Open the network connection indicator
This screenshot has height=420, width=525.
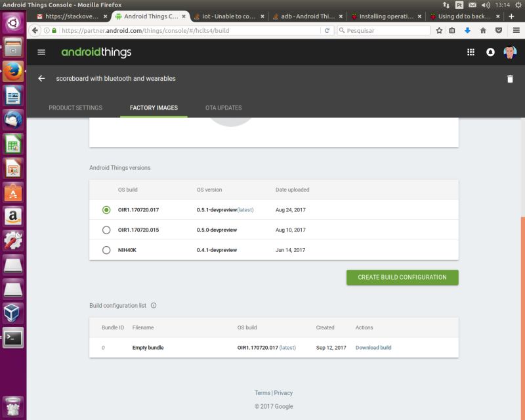pos(446,5)
